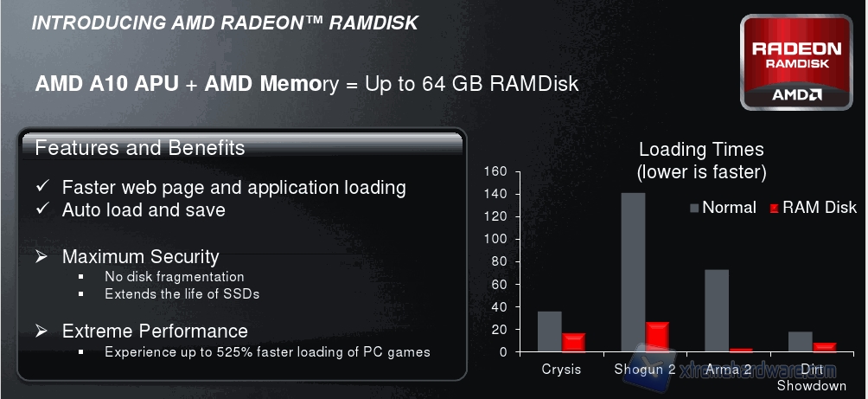Click the arrow bullet before Extreme Performance
Image resolution: width=868 pixels, height=399 pixels.
point(41,331)
